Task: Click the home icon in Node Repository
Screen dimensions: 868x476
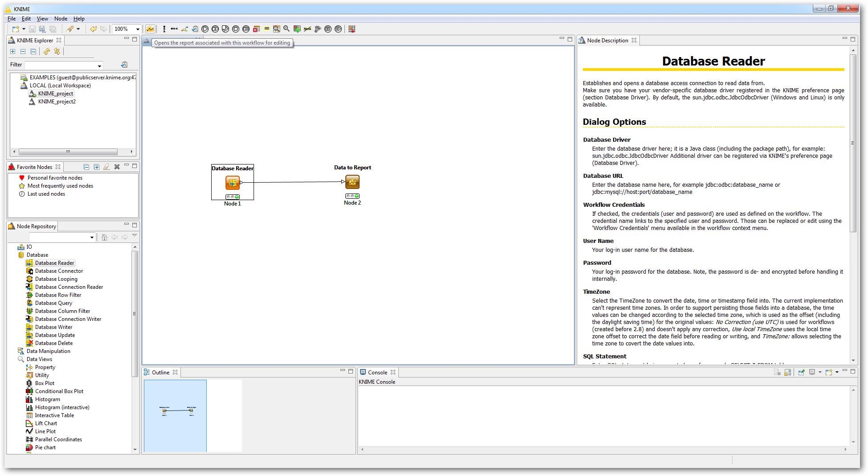Action: point(104,237)
